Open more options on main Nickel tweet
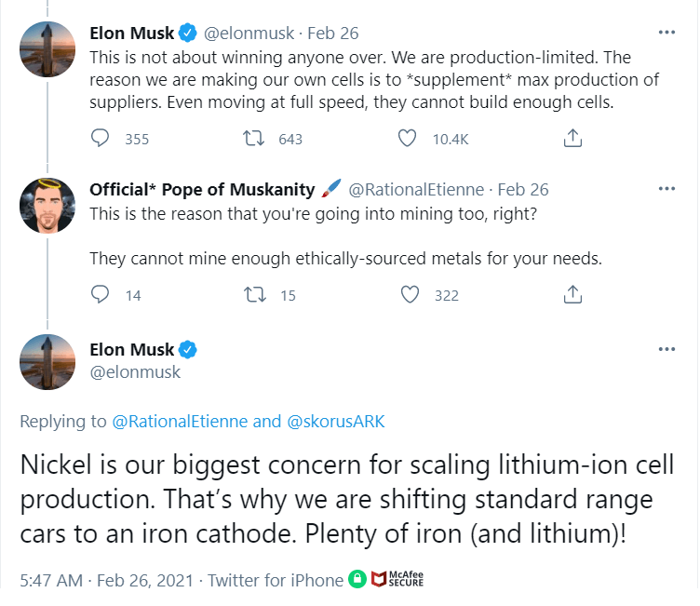700x606 pixels. tap(666, 349)
